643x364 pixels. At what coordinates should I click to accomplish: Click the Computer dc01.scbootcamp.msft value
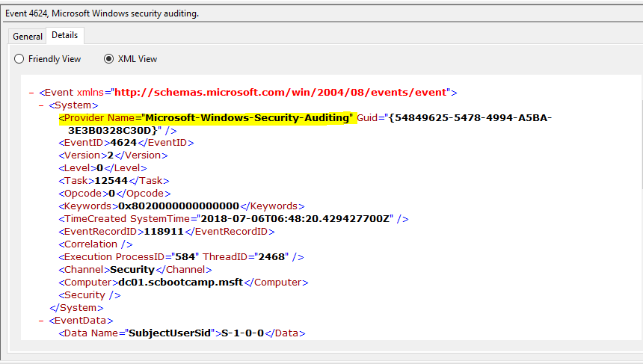tap(181, 283)
